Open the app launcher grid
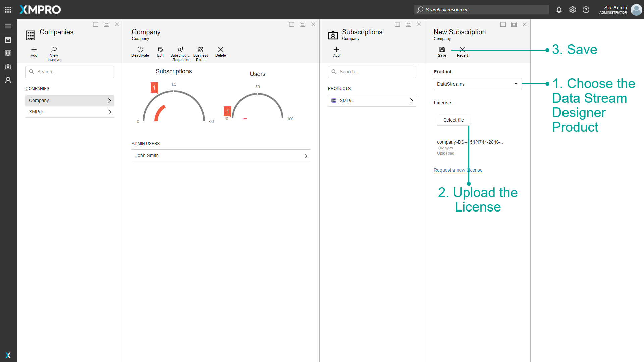The image size is (644, 362). pos(8,10)
